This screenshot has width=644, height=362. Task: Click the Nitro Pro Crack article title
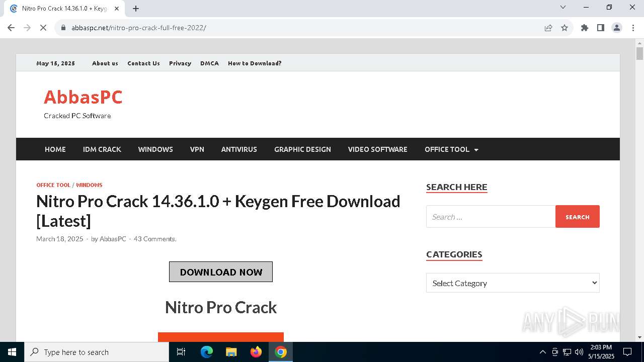218,211
